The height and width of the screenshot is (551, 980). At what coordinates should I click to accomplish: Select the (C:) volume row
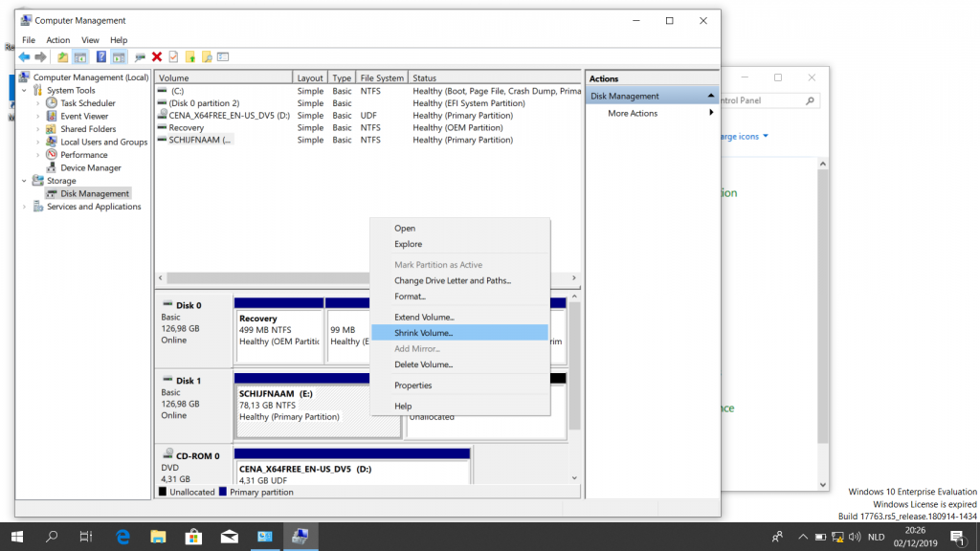pos(368,91)
